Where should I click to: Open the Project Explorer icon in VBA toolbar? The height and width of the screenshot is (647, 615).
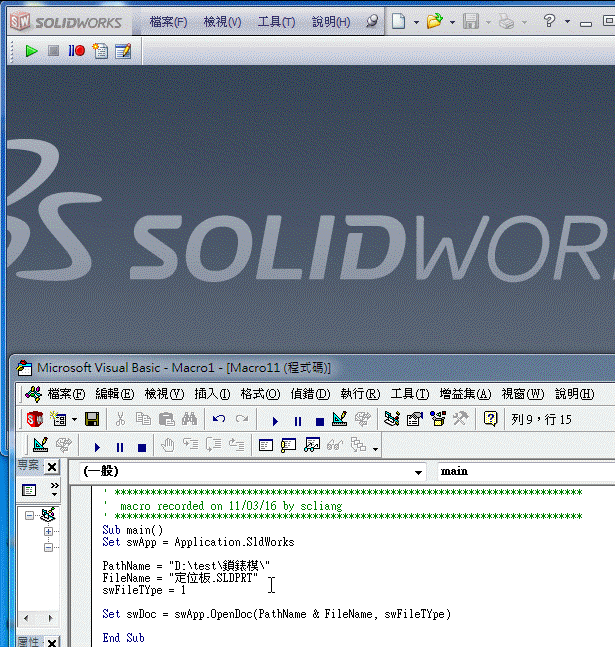392,419
